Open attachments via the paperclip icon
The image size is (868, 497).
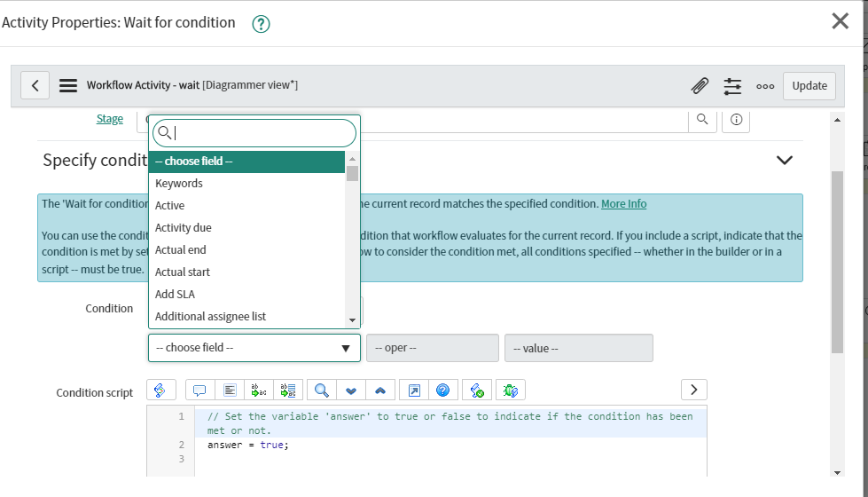pyautogui.click(x=700, y=86)
